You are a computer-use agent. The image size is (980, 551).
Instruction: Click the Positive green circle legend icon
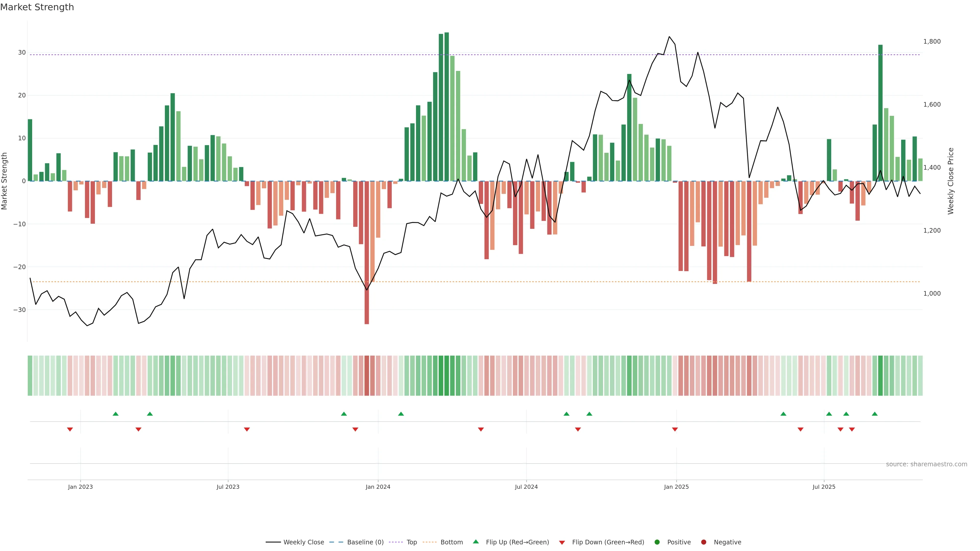[x=657, y=542]
